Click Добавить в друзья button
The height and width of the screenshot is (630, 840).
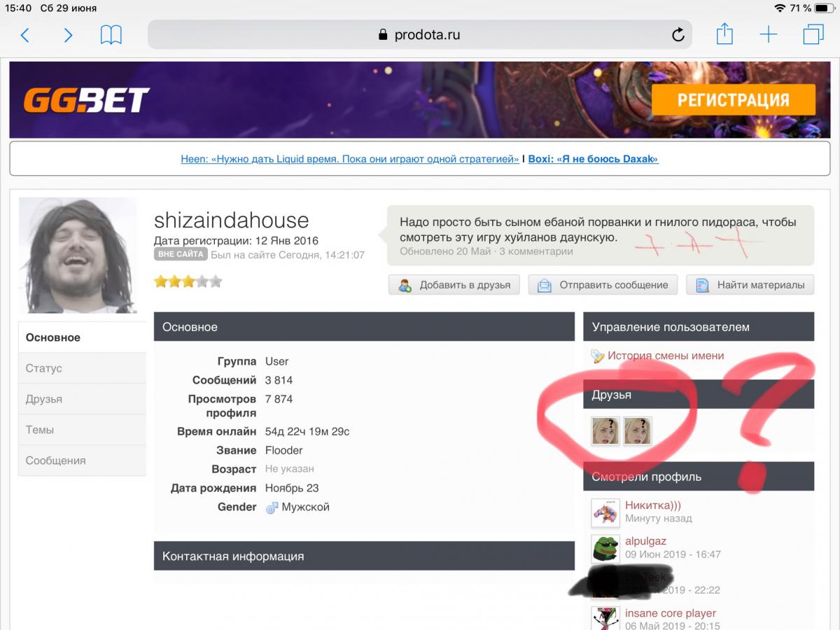click(454, 285)
